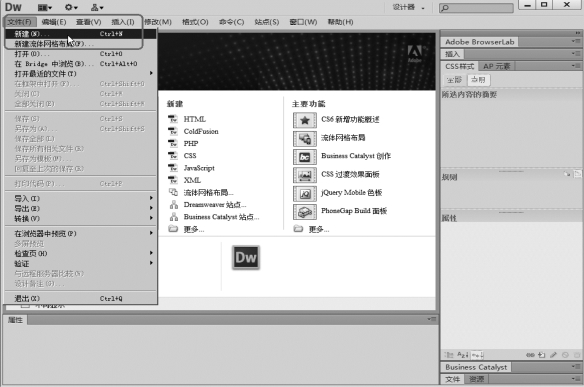Click the Dreamweaver 站点 site icon

(174, 204)
